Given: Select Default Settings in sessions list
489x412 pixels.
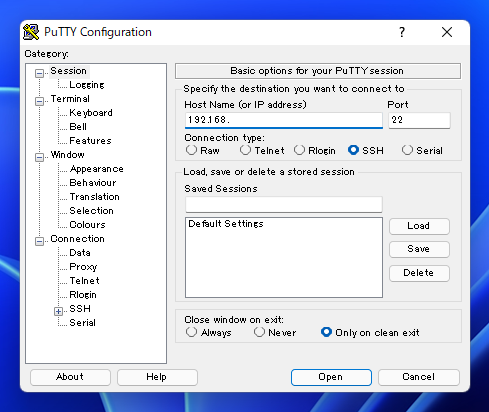Looking at the screenshot, I should tap(226, 224).
